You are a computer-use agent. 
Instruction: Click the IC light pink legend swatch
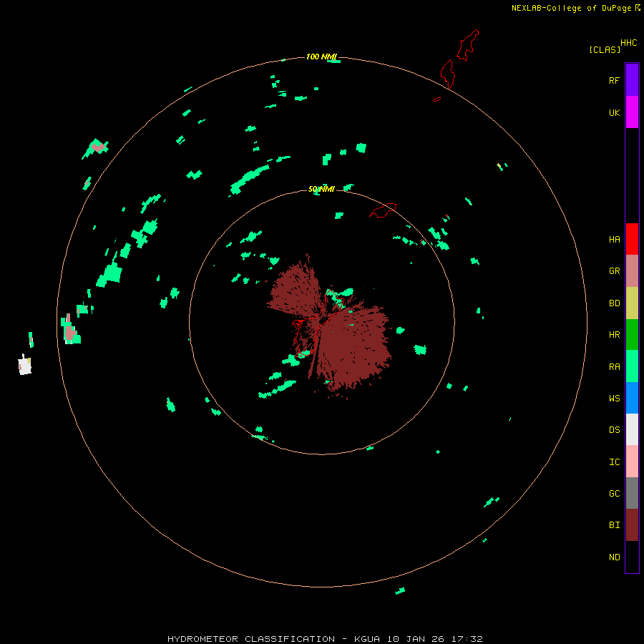click(x=632, y=462)
